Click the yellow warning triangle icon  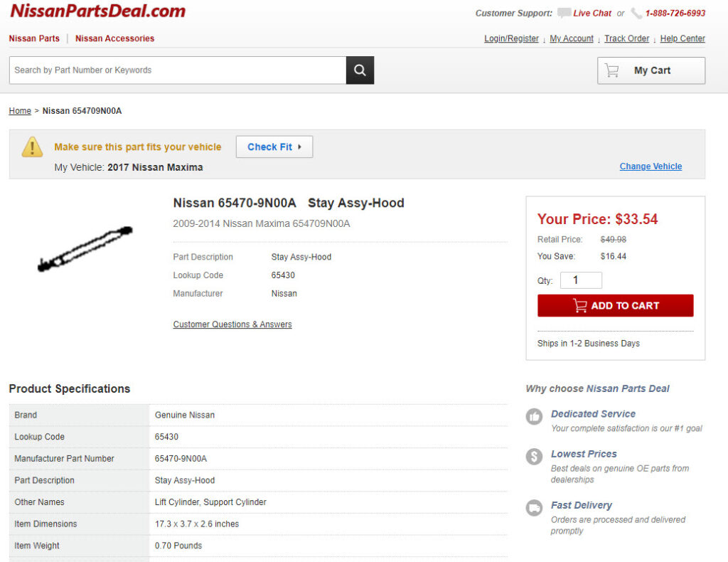click(x=32, y=147)
